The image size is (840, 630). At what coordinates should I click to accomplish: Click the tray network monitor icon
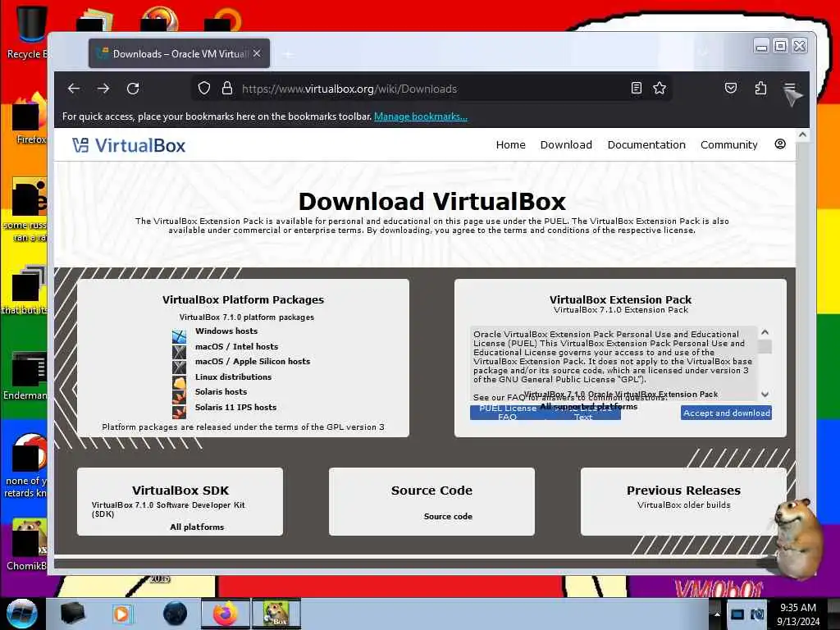tap(737, 614)
